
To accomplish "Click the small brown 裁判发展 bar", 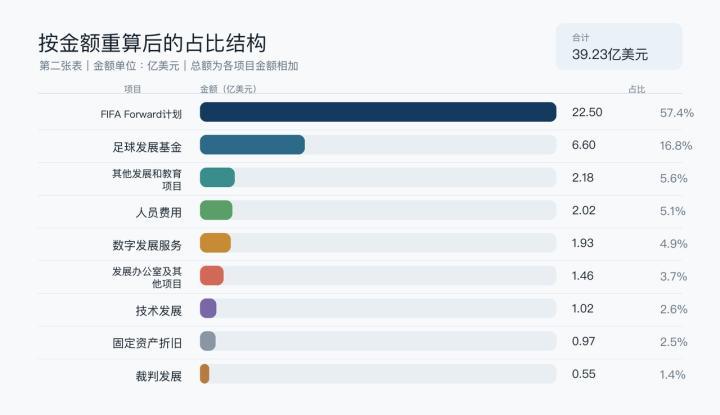I will click(204, 374).
